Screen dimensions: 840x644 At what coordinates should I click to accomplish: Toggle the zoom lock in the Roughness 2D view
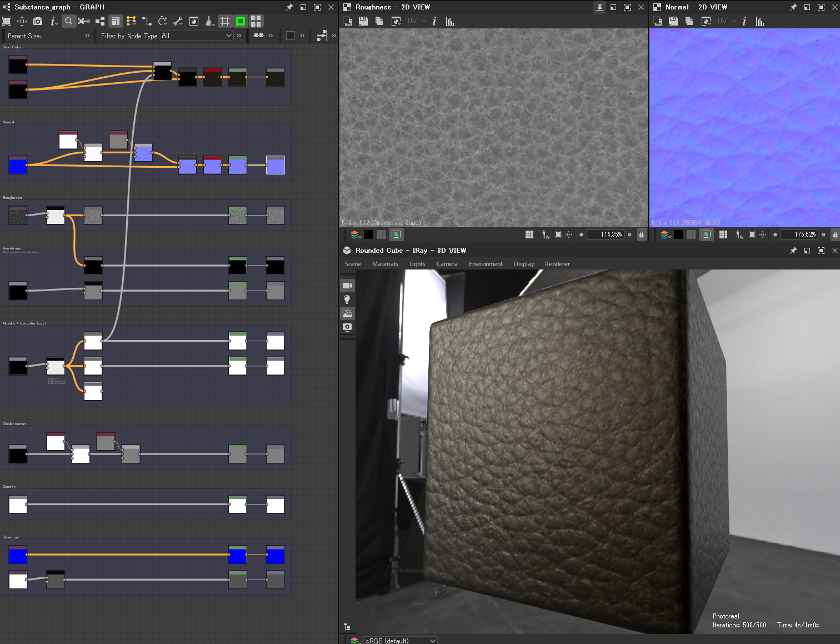pyautogui.click(x=641, y=234)
